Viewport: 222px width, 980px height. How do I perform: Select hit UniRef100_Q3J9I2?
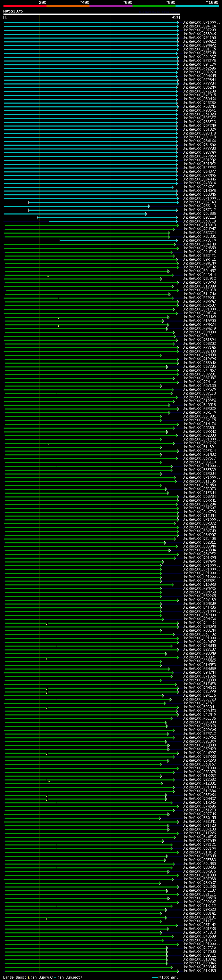click(199, 278)
